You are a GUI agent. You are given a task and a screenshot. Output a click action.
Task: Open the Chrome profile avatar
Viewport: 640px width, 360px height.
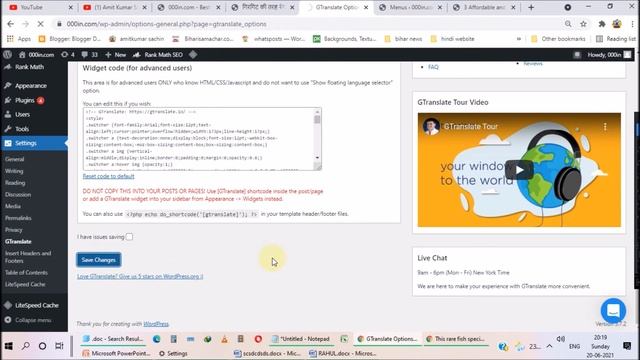pos(617,24)
